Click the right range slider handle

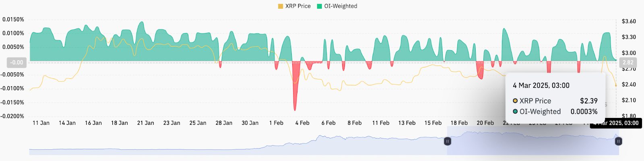point(619,141)
